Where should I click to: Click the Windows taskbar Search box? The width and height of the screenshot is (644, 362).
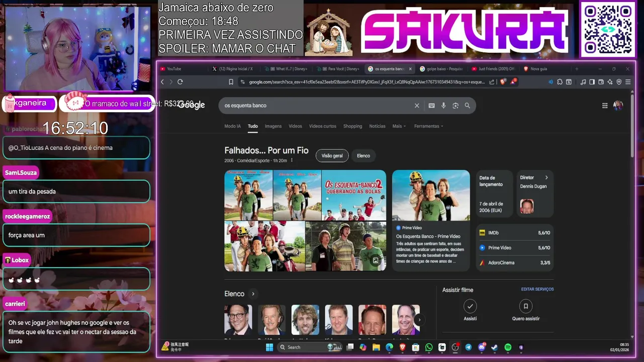[309, 347]
